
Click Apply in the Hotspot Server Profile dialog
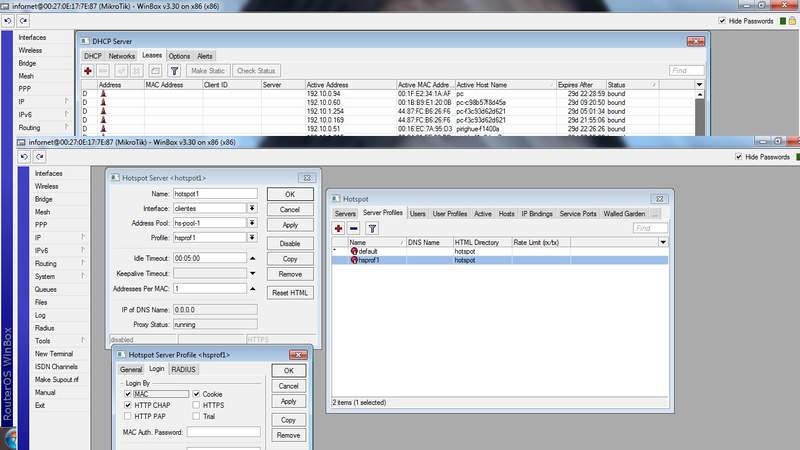tap(288, 402)
